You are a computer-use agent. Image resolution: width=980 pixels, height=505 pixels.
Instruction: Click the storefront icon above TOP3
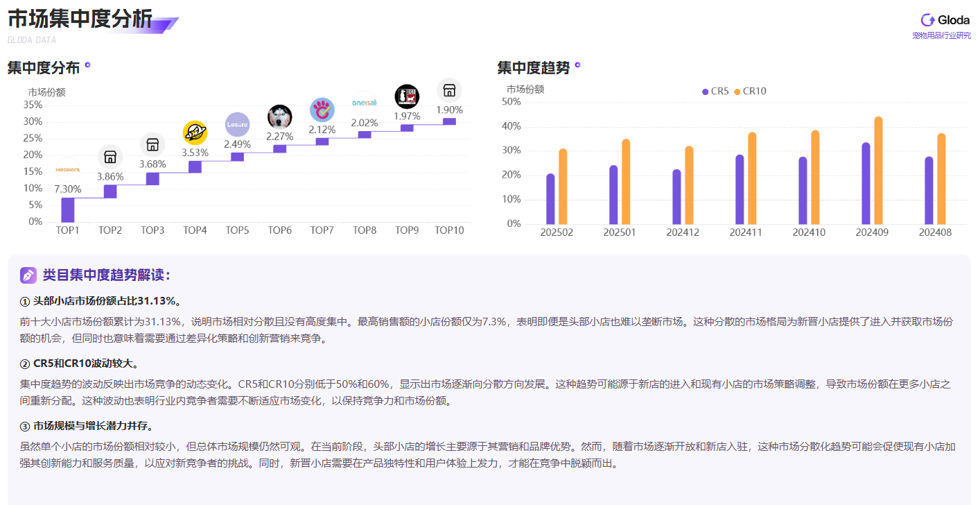152,144
